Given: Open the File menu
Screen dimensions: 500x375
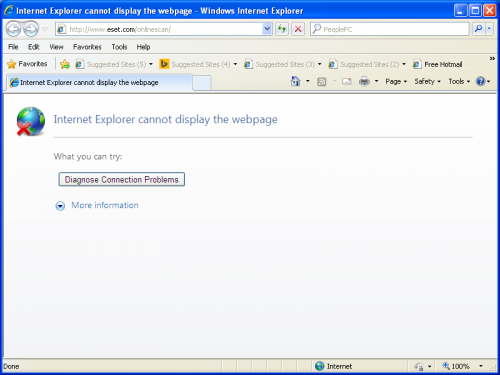Looking at the screenshot, I should [x=13, y=47].
